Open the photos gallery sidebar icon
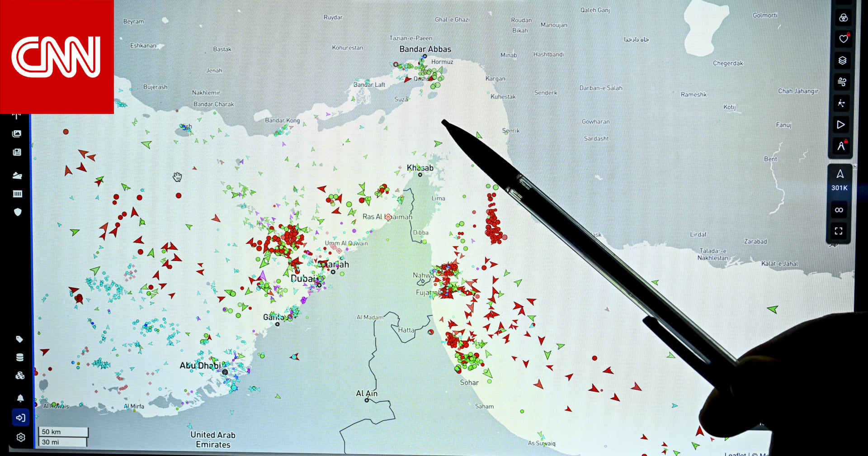Screen dimensions: 868x456 (x=17, y=133)
